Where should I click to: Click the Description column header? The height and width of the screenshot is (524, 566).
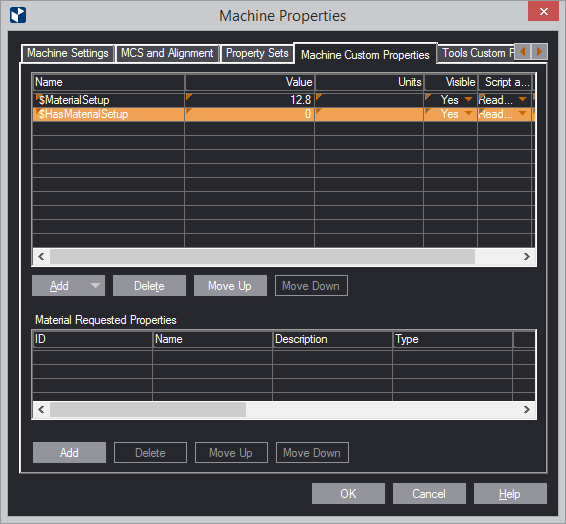point(332,339)
